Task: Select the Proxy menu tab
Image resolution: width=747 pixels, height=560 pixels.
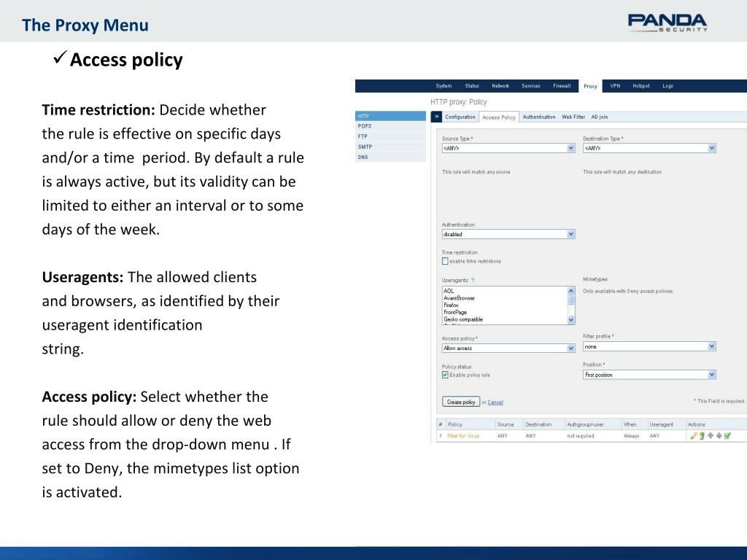Action: pos(590,86)
